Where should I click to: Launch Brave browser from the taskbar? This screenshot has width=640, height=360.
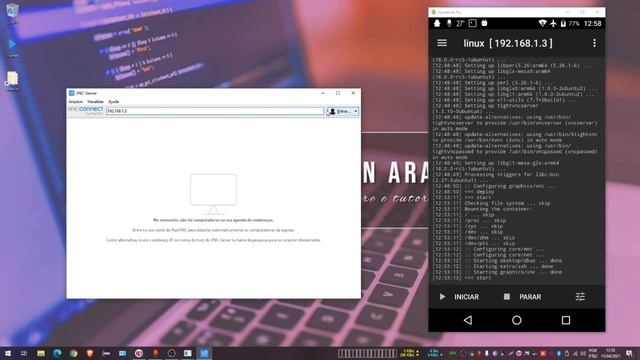pyautogui.click(x=90, y=353)
